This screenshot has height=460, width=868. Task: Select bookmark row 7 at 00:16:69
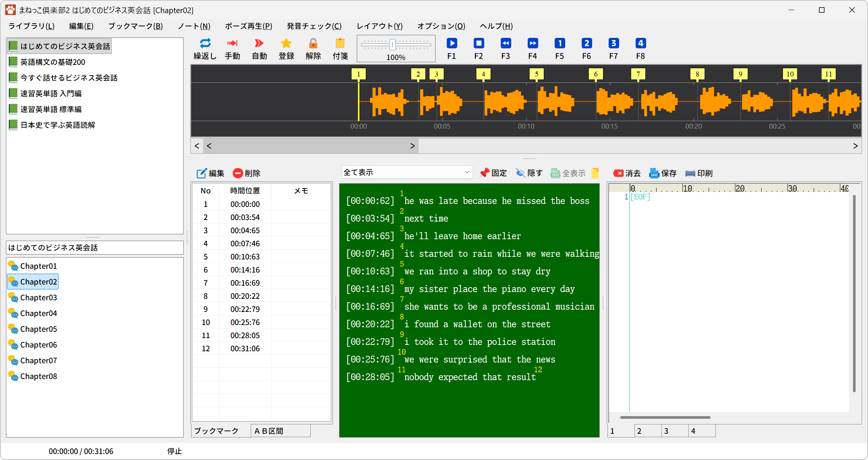click(x=262, y=283)
